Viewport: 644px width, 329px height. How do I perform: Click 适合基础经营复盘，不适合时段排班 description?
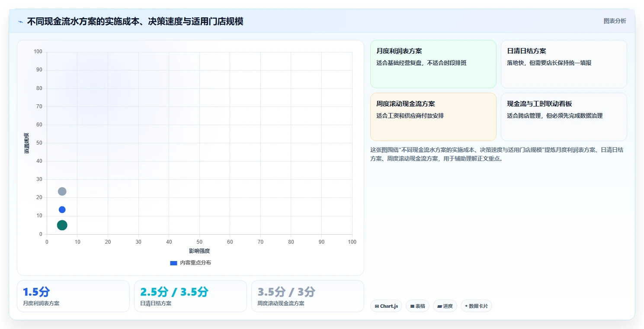point(422,63)
